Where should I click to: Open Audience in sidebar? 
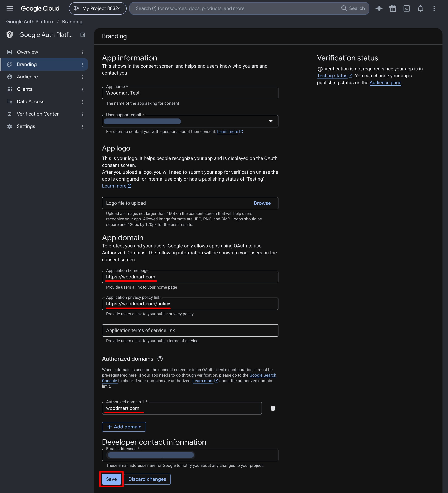tap(44, 77)
